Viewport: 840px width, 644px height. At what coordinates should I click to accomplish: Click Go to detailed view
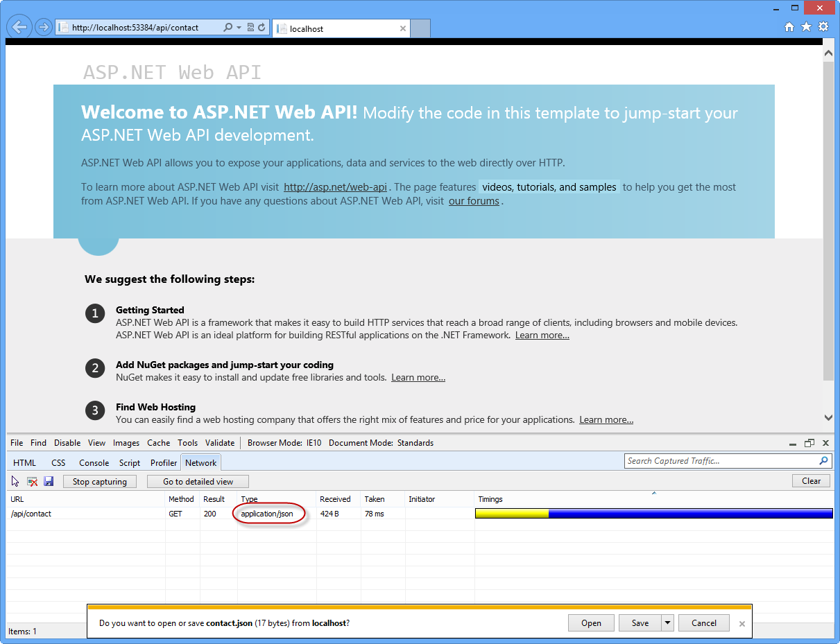tap(198, 481)
